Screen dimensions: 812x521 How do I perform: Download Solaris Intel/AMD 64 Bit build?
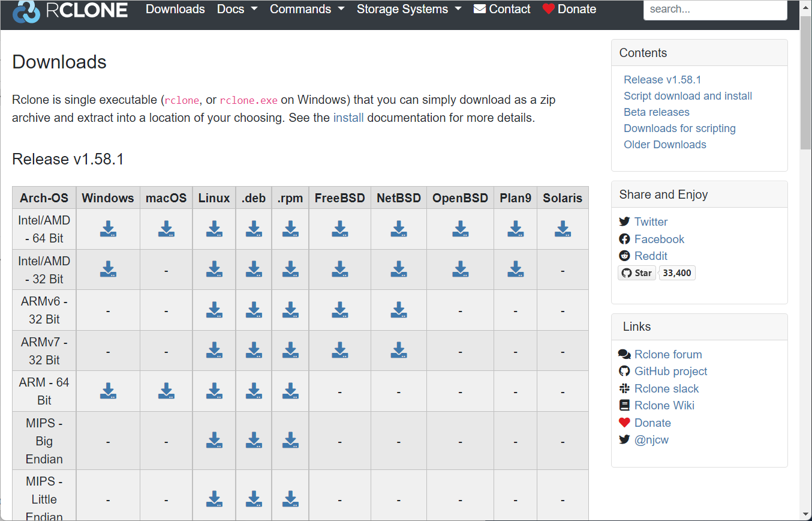[x=563, y=229]
